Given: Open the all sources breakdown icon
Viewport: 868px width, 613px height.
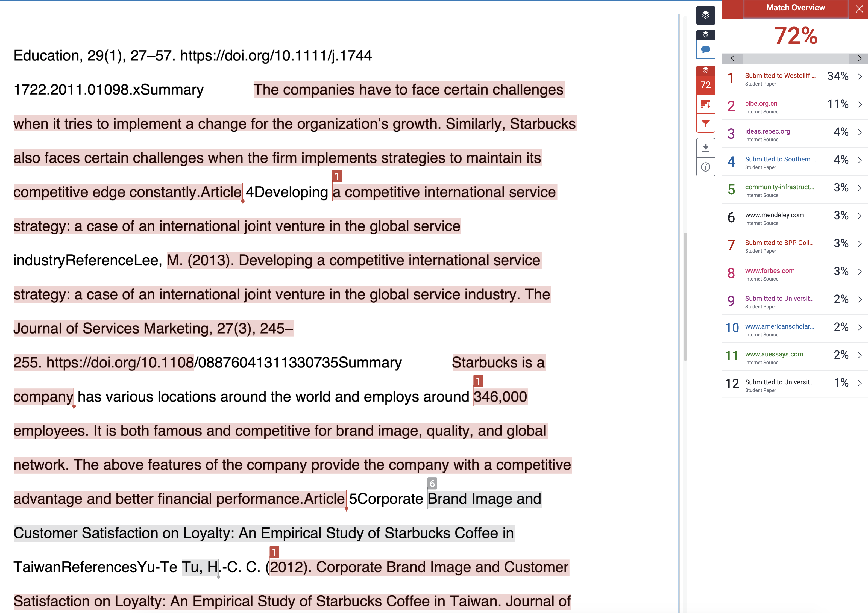Looking at the screenshot, I should tap(705, 104).
